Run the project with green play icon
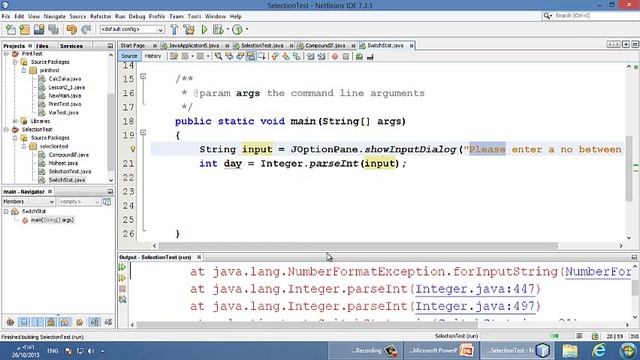Viewport: 640px width, 360px height. click(x=204, y=29)
